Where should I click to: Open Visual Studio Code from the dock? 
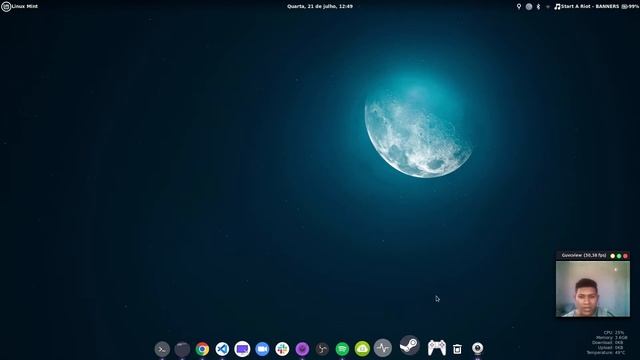click(x=222, y=349)
